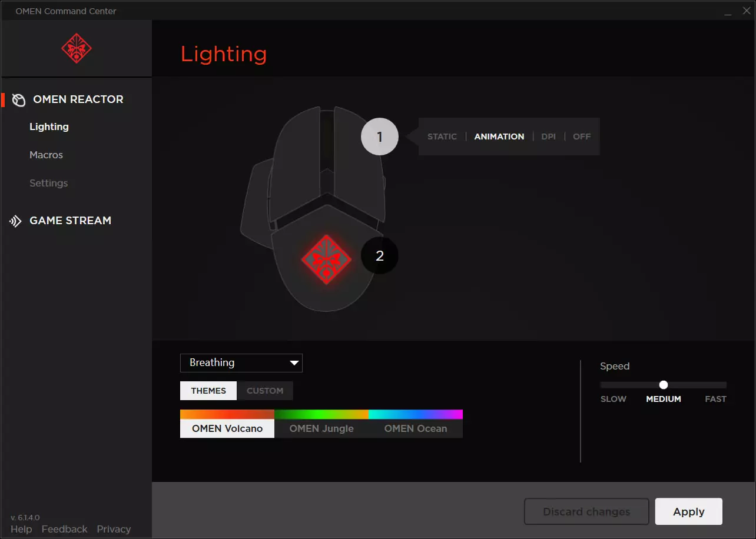Click the mouse icon beside OMEN REACTOR
Screen dimensions: 756x539
(x=19, y=100)
